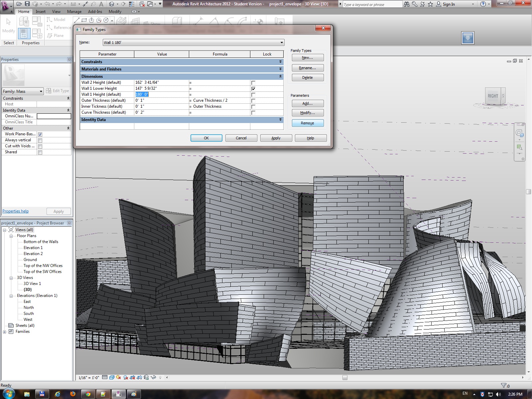Open the Visual Style cube icon
The width and height of the screenshot is (532, 399).
pos(112,377)
